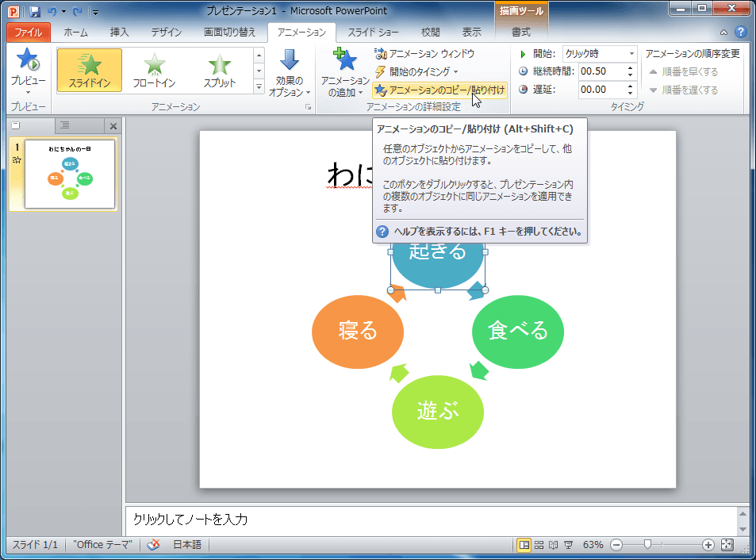Screen dimensions: 756x560
Task: Open the Undo history dropdown arrow
Action: click(63, 12)
